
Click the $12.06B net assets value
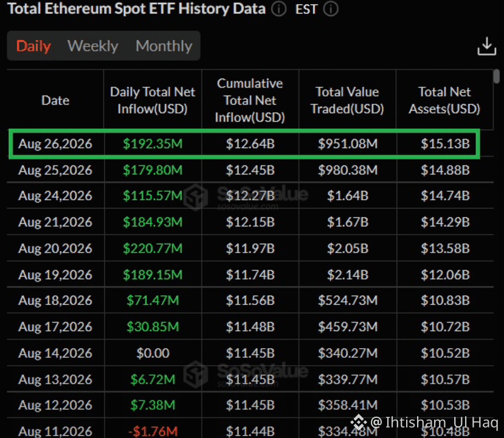pyautogui.click(x=445, y=275)
